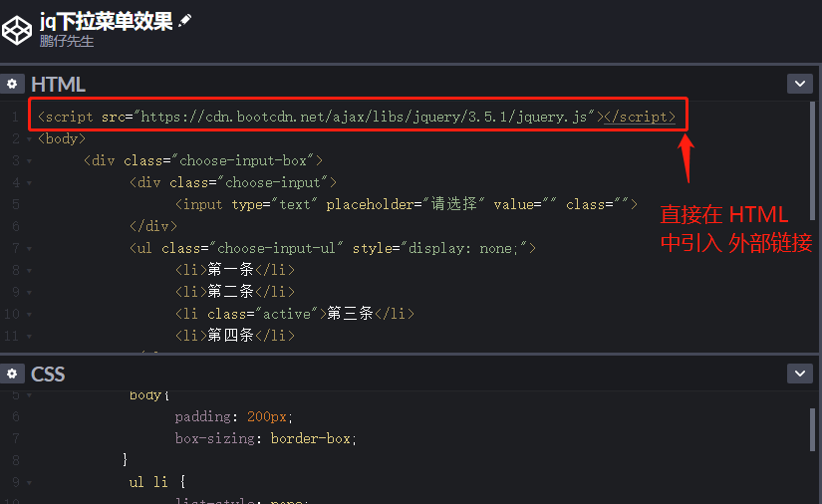Fold the ul li CSS rule
The height and width of the screenshot is (504, 822).
click(x=29, y=482)
